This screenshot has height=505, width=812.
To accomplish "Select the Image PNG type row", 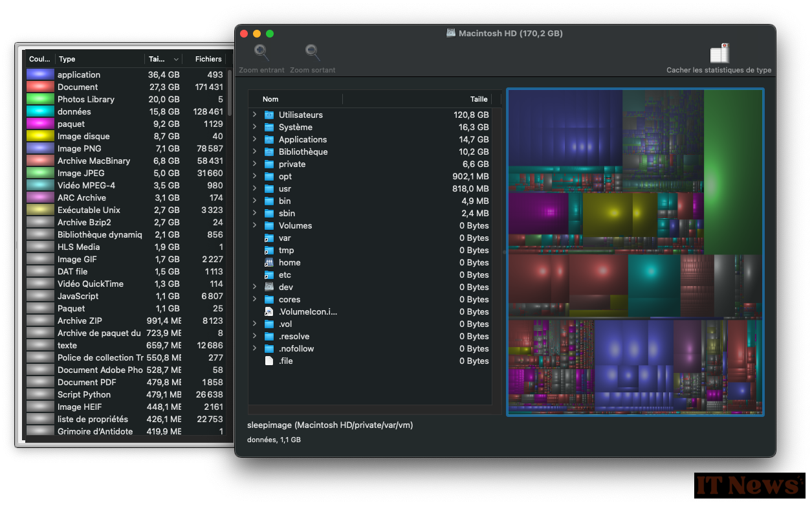I will [x=126, y=148].
